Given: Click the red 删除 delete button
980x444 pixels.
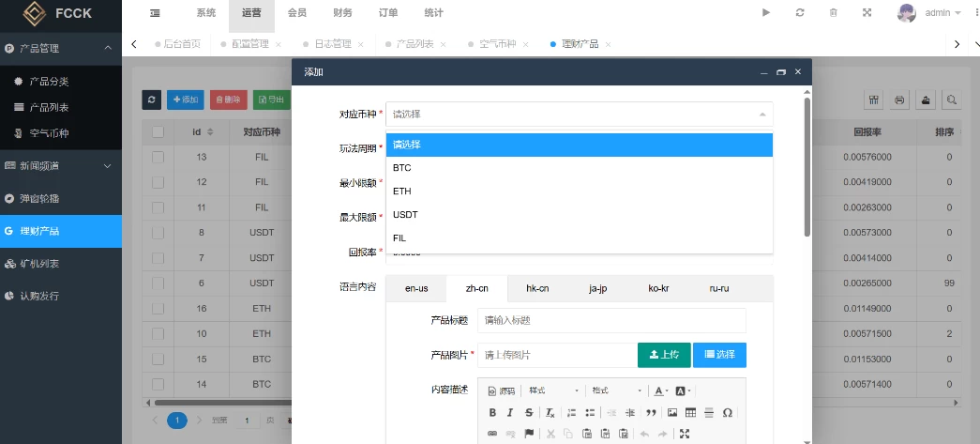Looking at the screenshot, I should (x=229, y=100).
